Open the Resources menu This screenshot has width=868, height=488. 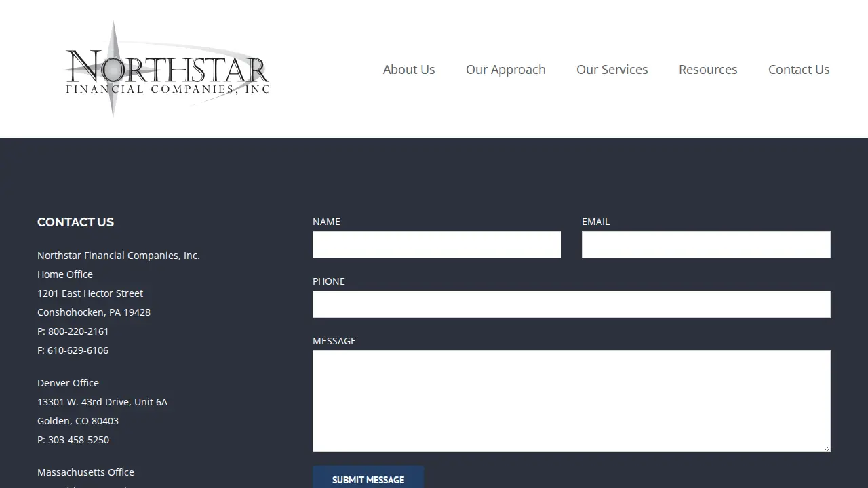708,69
